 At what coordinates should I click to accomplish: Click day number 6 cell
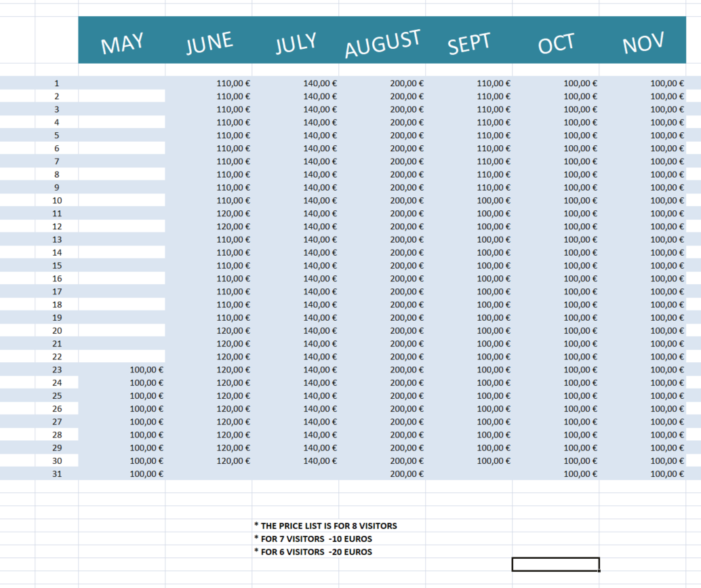[x=57, y=149]
